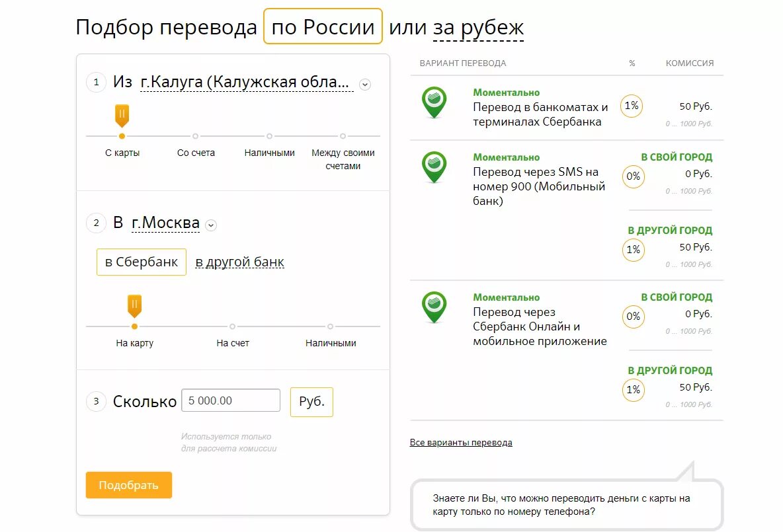Open 'Перевод через SMS на номер 900'
Image resolution: width=783 pixels, height=532 pixels.
pyautogui.click(x=539, y=186)
